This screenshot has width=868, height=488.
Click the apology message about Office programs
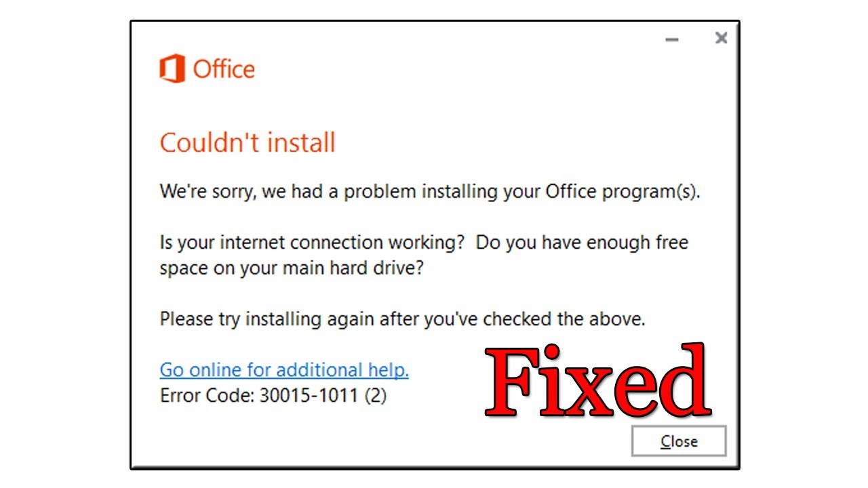click(431, 192)
